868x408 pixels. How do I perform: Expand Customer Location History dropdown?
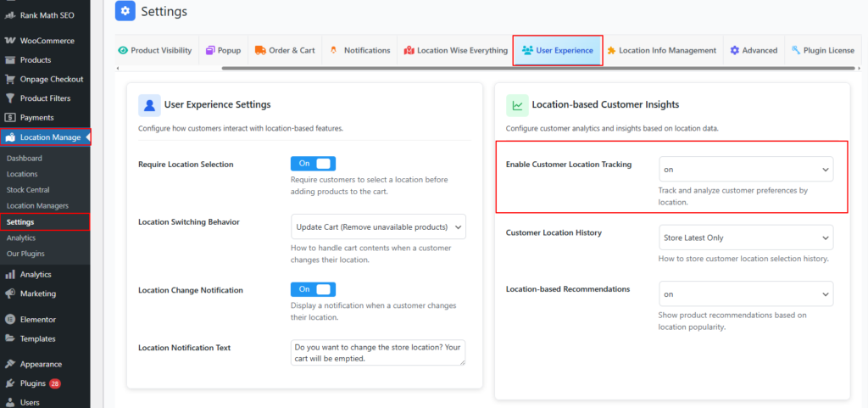click(x=746, y=238)
